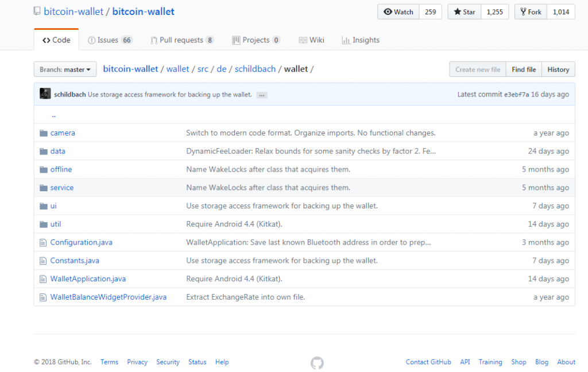Image resolution: width=588 pixels, height=372 pixels.
Task: Click the Create new file button
Action: pyautogui.click(x=478, y=69)
